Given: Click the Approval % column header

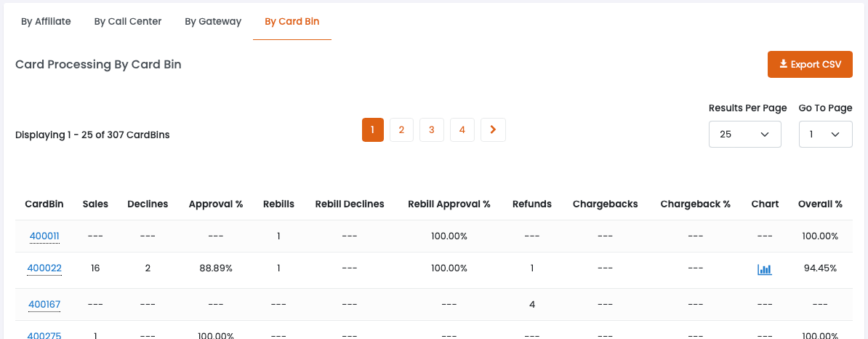Looking at the screenshot, I should [x=216, y=204].
